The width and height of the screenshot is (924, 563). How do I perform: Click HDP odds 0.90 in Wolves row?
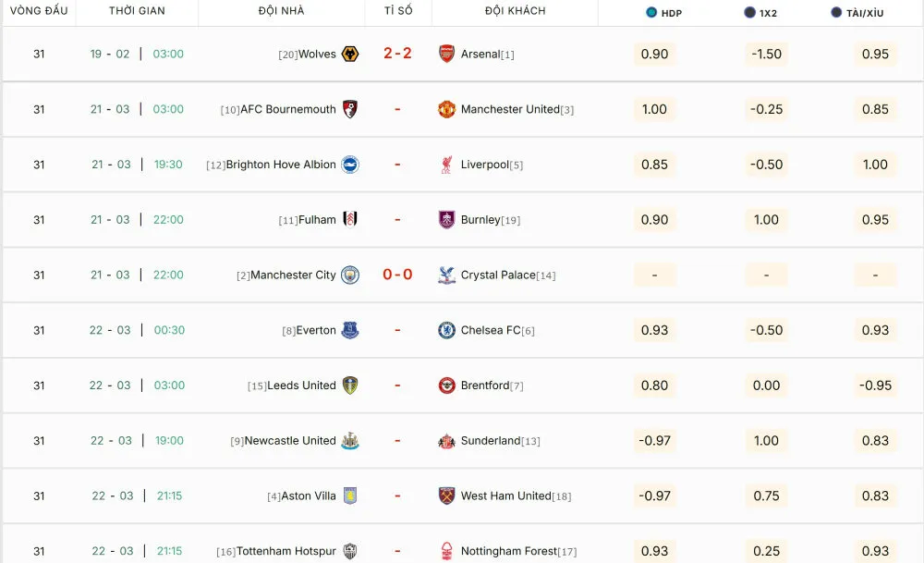point(654,55)
